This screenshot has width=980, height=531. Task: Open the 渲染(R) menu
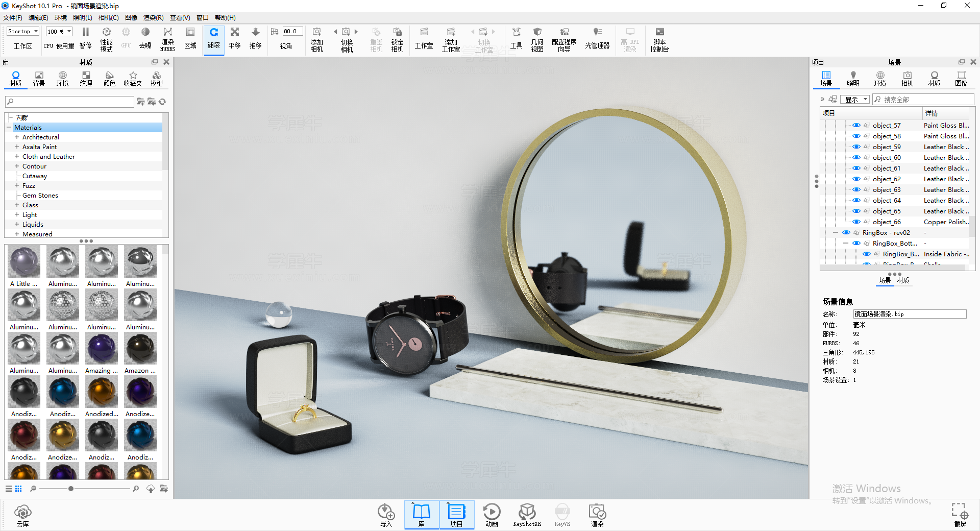(x=154, y=17)
